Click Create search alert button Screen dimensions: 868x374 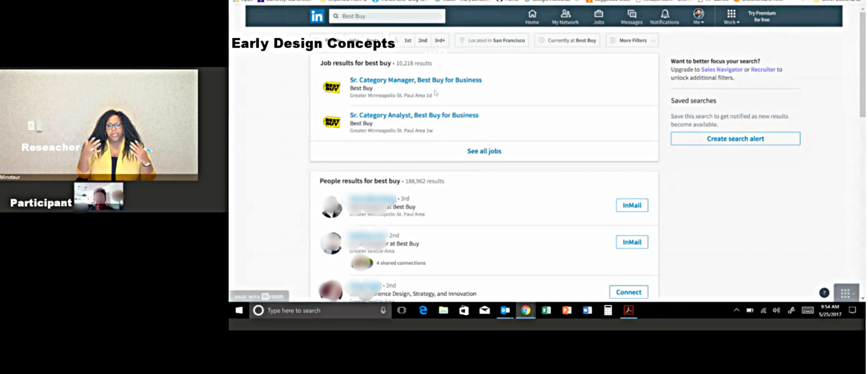pos(735,138)
